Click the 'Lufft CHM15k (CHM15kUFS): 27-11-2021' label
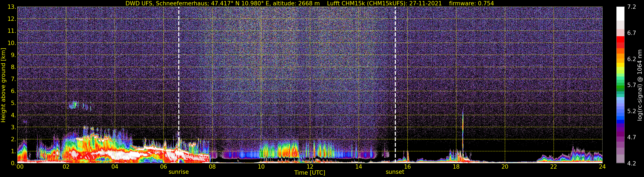 tap(385, 3)
